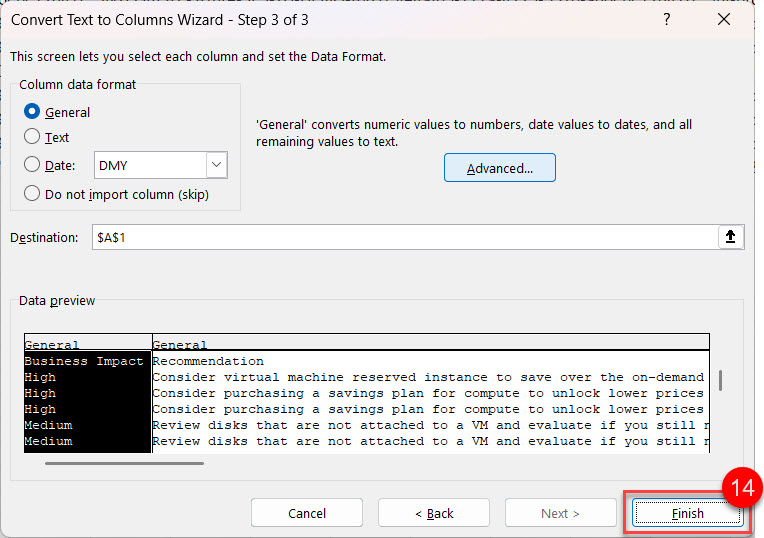
Task: Select the Recommendation preview column
Action: click(x=208, y=361)
